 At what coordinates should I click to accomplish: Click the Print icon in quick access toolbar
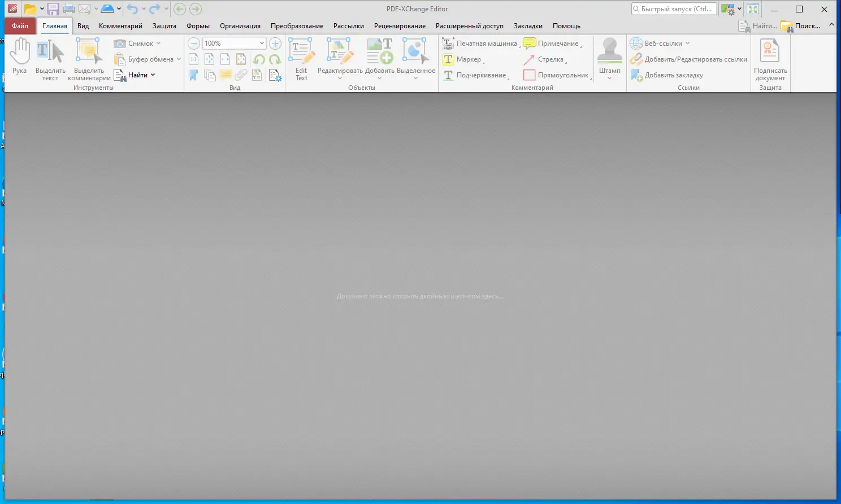pyautogui.click(x=69, y=9)
